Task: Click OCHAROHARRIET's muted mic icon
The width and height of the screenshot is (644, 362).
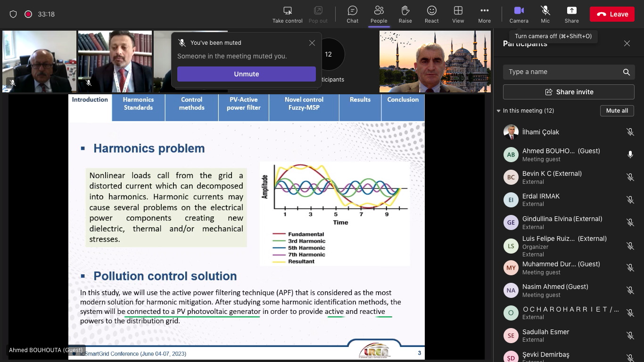Action: [x=630, y=313]
